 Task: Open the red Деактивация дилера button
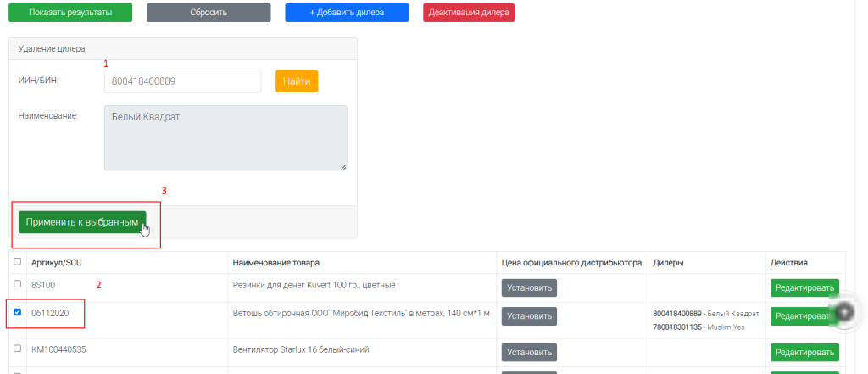click(469, 13)
